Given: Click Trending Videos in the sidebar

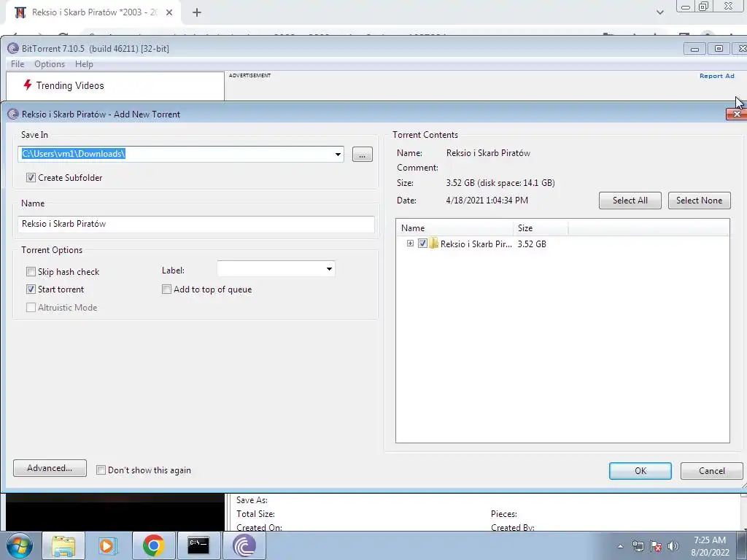Looking at the screenshot, I should point(69,85).
